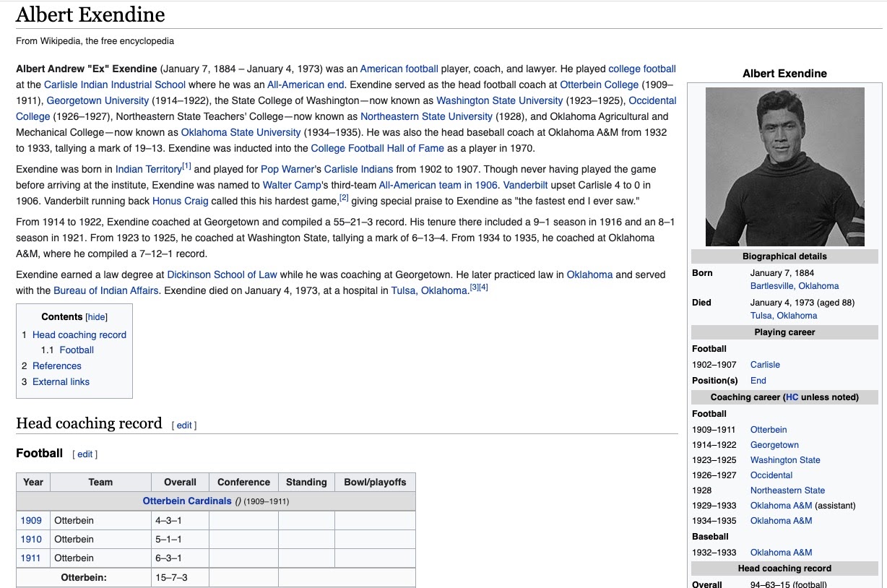Select References in the contents list
Screen dimensions: 887x588
coord(56,366)
